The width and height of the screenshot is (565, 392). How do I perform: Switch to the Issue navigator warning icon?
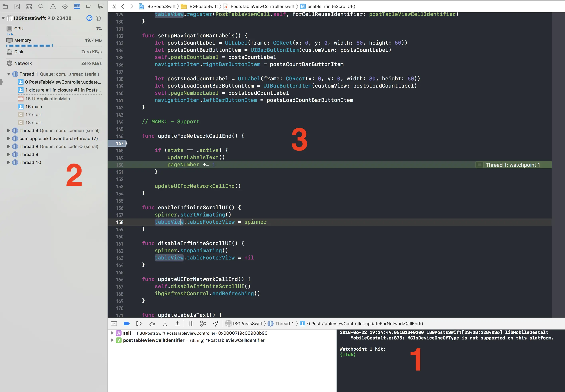click(x=53, y=6)
